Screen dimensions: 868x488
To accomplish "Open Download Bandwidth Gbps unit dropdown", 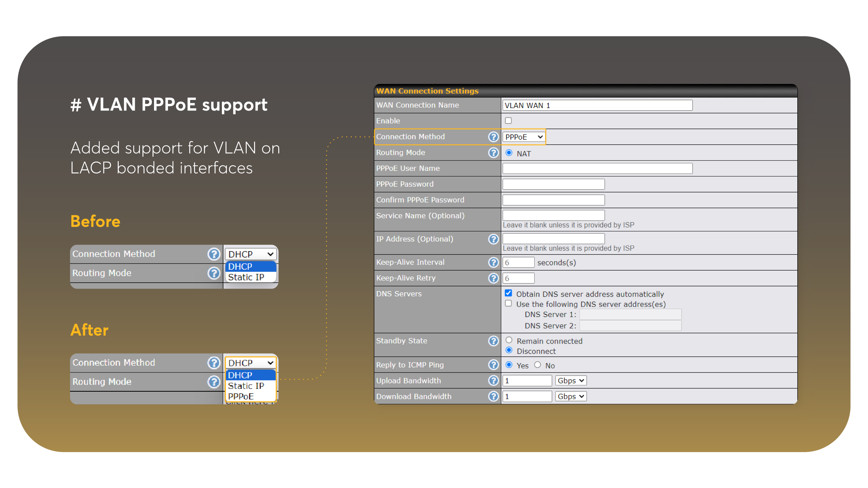I will [x=571, y=396].
